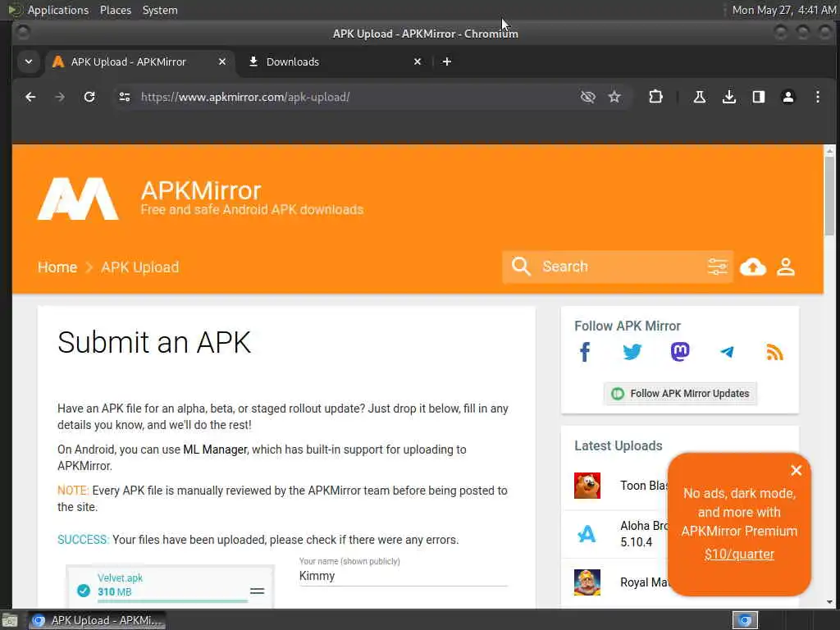Toggle the browser side panel icon

(759, 97)
